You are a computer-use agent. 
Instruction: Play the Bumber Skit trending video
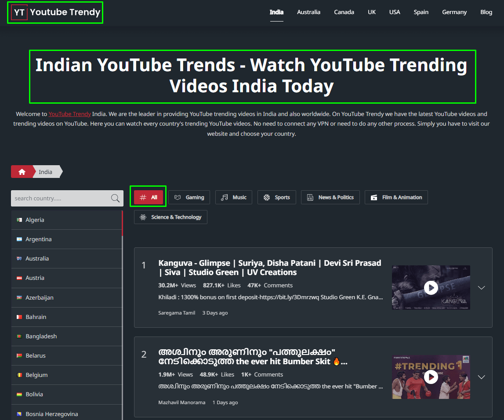click(431, 377)
